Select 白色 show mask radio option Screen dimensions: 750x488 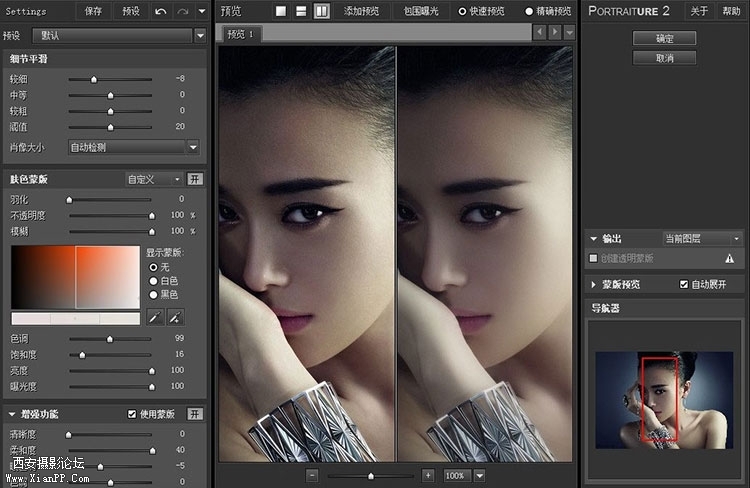(153, 281)
